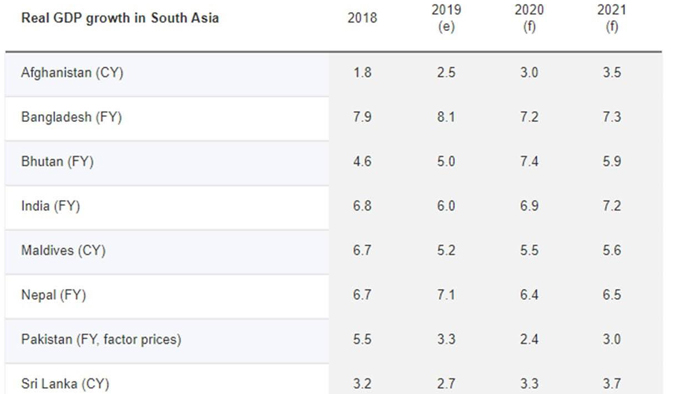Viewport: 700px width, 394px height.
Task: Select Nepal 2019 value 7.1
Action: pos(446,294)
